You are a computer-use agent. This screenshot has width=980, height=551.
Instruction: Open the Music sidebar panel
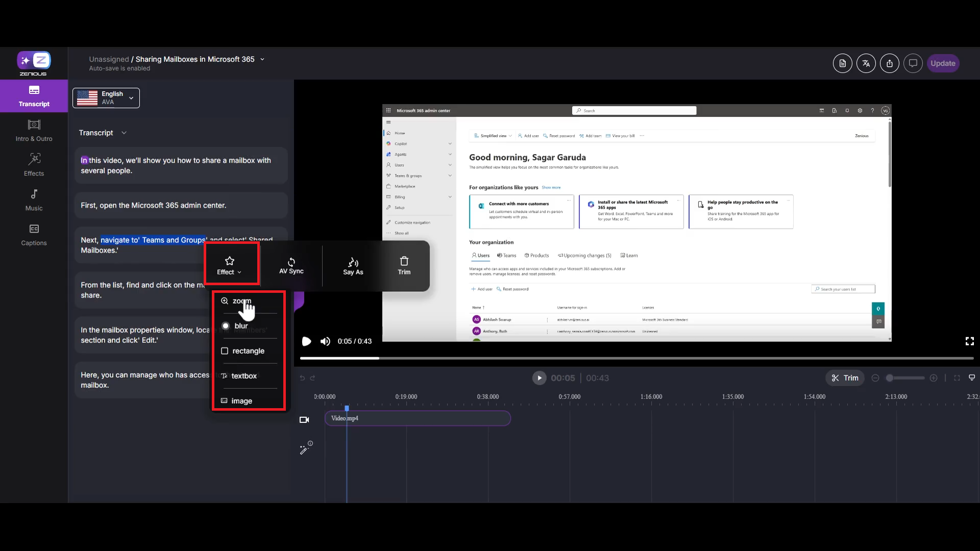34,200
